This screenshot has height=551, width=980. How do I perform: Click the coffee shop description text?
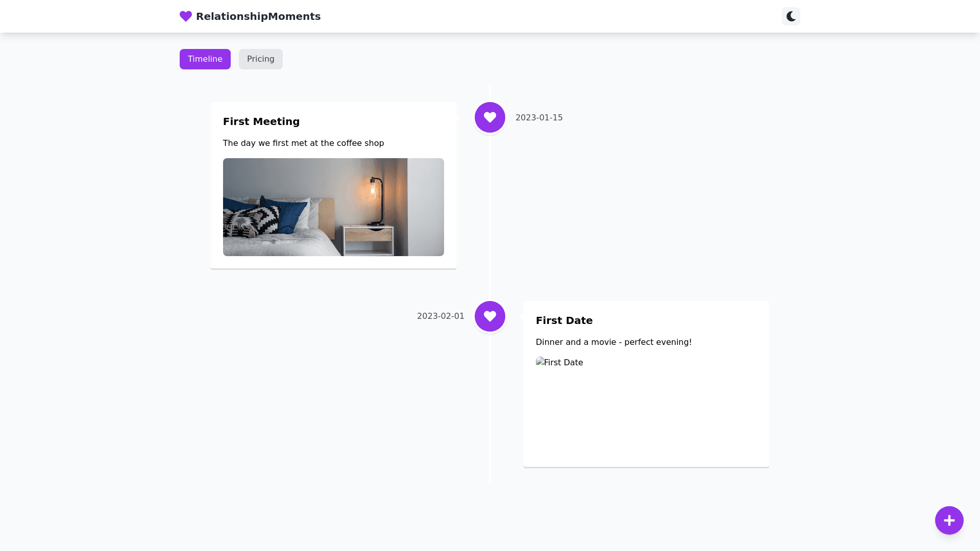point(303,143)
